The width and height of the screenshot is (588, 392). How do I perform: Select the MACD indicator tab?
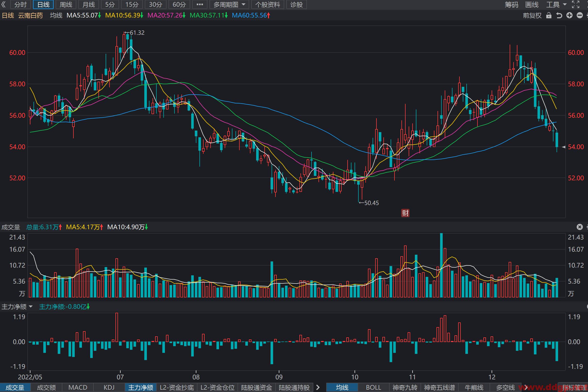[x=78, y=387]
